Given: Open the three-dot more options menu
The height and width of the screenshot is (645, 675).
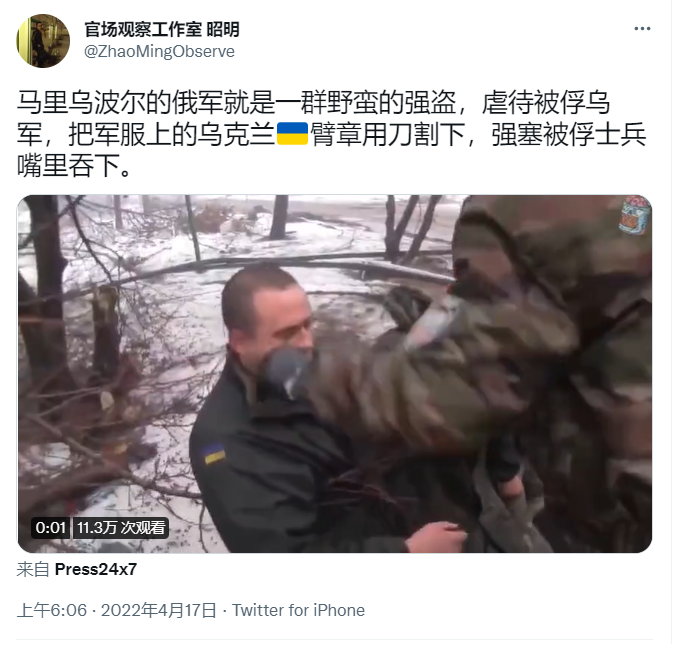Looking at the screenshot, I should tap(642, 29).
